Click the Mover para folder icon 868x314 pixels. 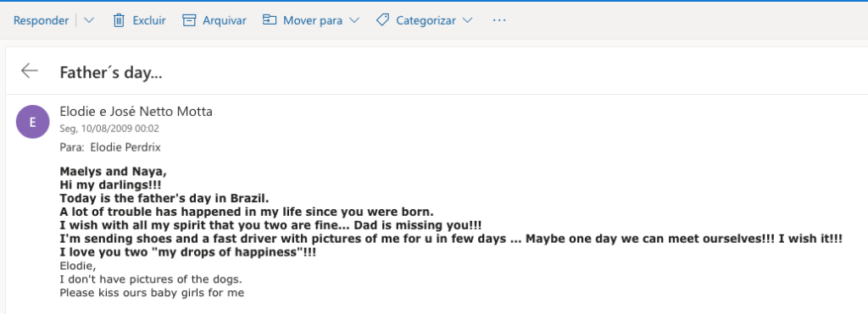click(x=269, y=20)
